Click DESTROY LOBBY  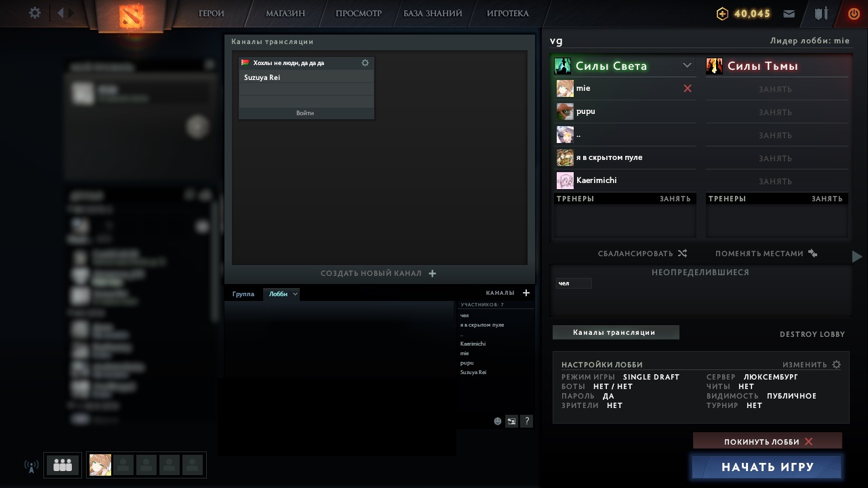[812, 334]
